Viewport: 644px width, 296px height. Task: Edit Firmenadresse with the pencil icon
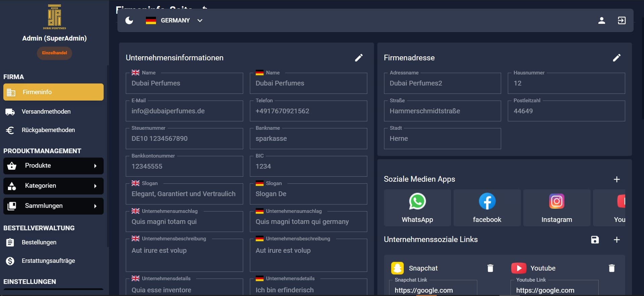pos(616,58)
